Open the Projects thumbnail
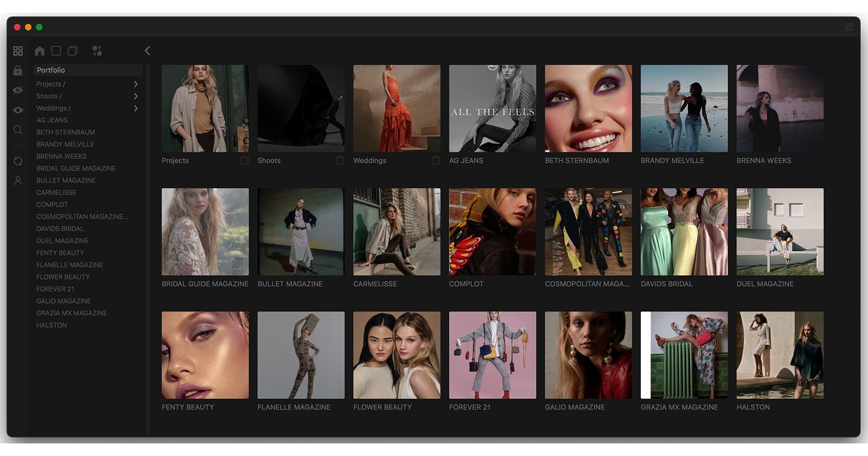This screenshot has width=868, height=456. pyautogui.click(x=205, y=109)
